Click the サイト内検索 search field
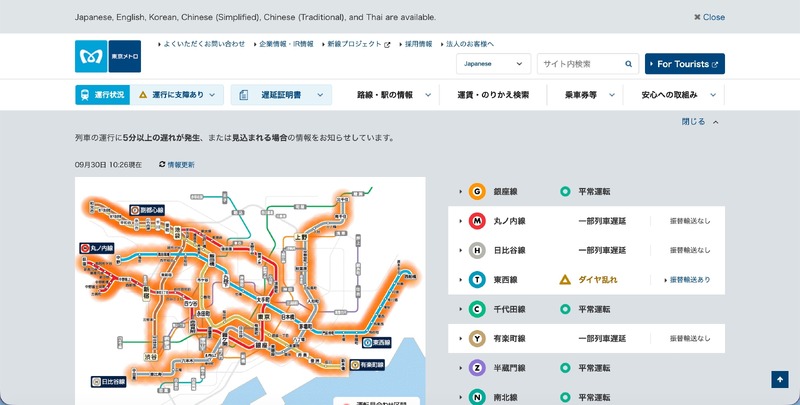800x405 pixels. [x=582, y=64]
